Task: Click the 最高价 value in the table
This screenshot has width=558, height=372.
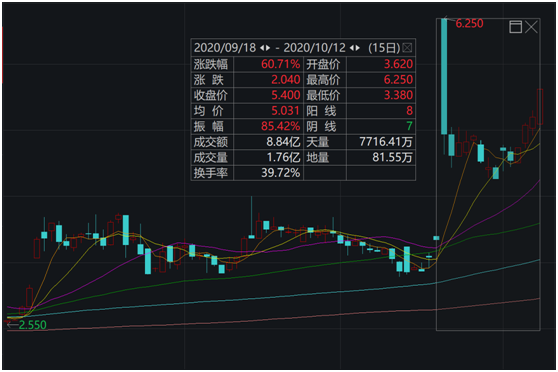Action: point(398,80)
